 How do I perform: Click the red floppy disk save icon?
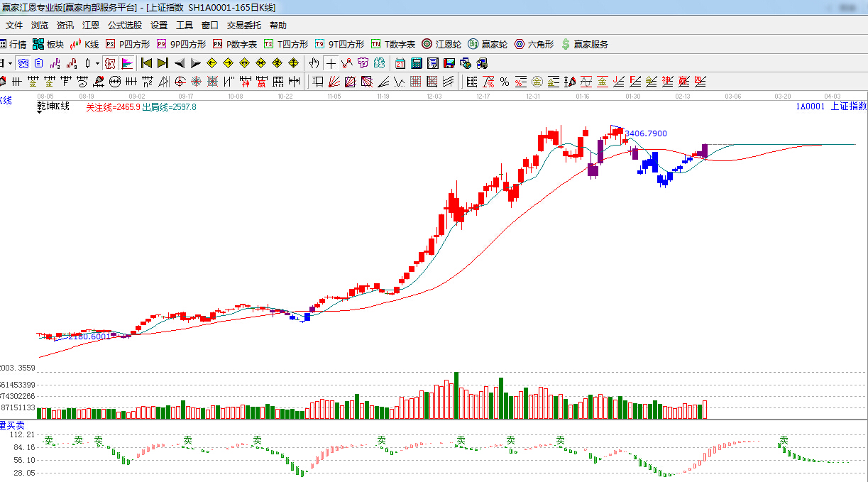point(449,63)
